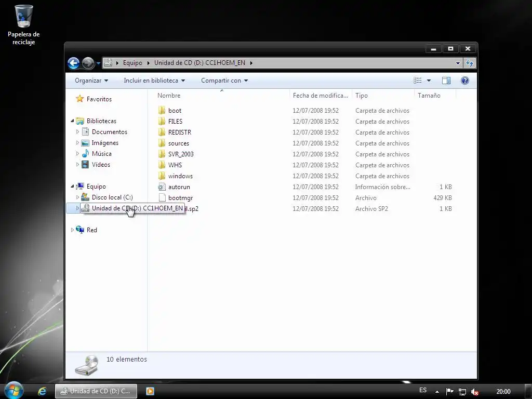Open Help with the question mark icon

tap(465, 81)
